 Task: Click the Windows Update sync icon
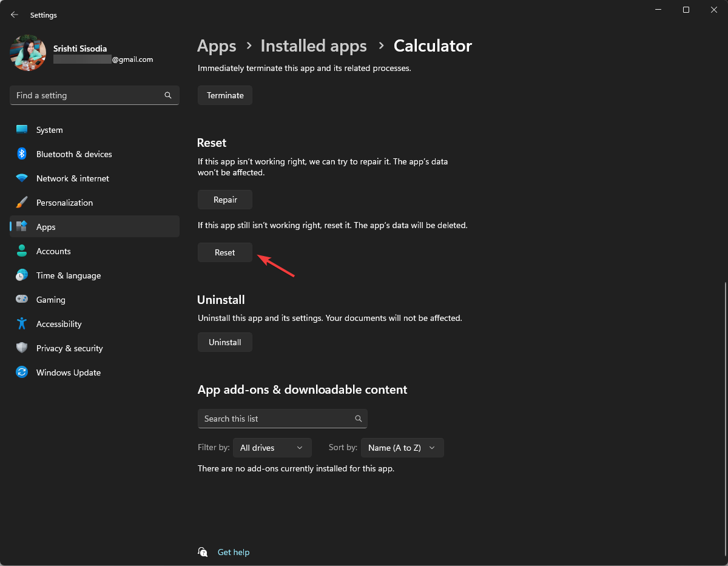coord(22,372)
